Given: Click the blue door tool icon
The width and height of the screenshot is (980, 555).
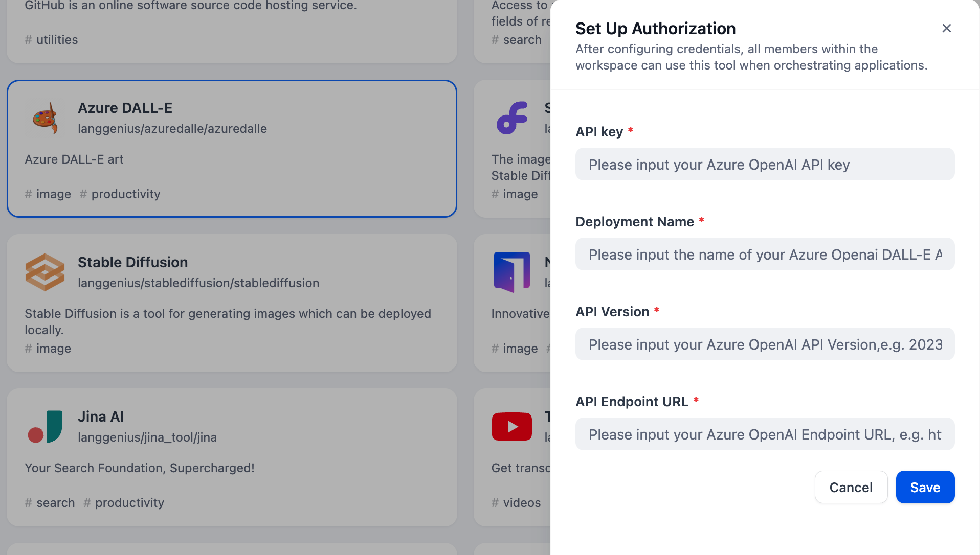Looking at the screenshot, I should coord(511,272).
